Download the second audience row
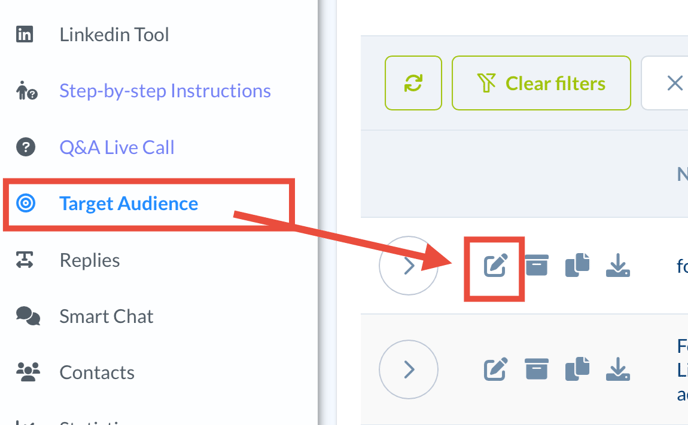 (618, 369)
